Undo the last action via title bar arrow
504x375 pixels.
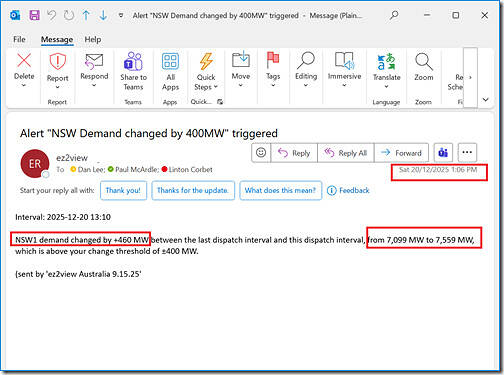point(52,15)
